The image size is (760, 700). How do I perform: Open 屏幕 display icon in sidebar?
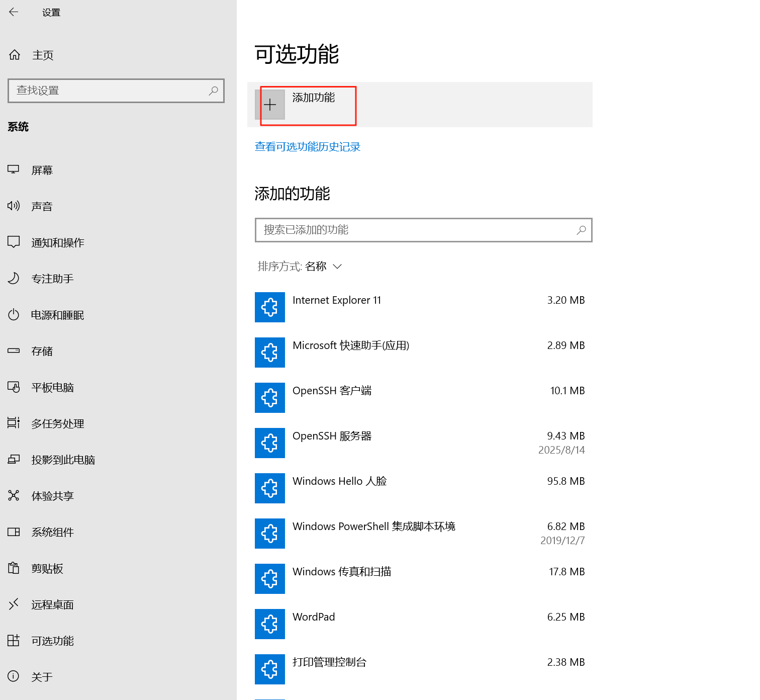pyautogui.click(x=14, y=170)
